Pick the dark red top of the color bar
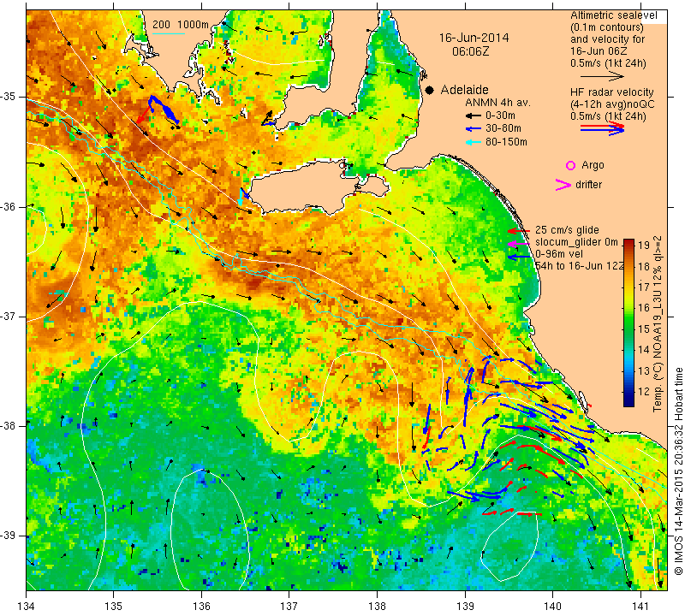685x616 pixels. pos(628,241)
